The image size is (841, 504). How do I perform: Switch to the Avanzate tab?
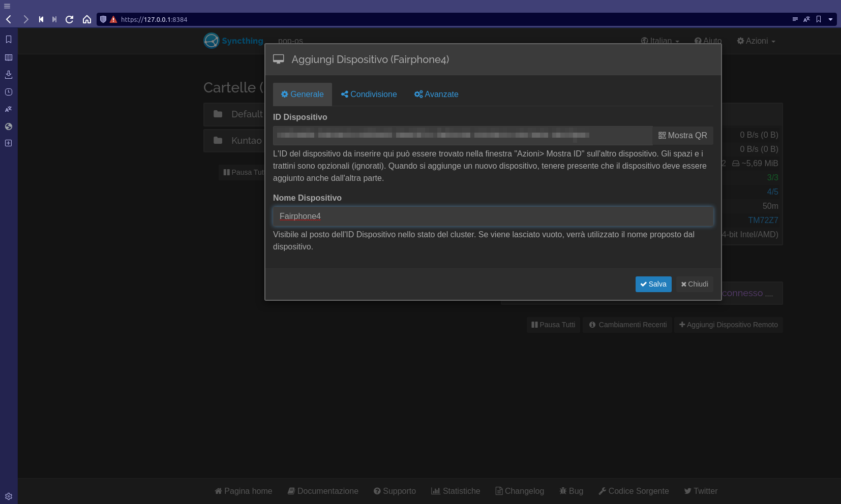click(436, 94)
